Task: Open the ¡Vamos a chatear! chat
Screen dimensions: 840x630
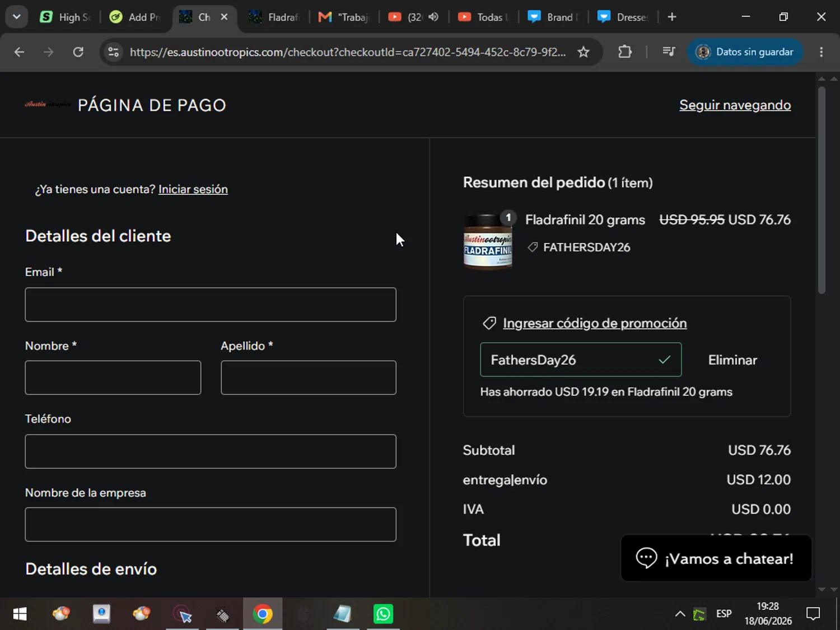Action: [716, 558]
